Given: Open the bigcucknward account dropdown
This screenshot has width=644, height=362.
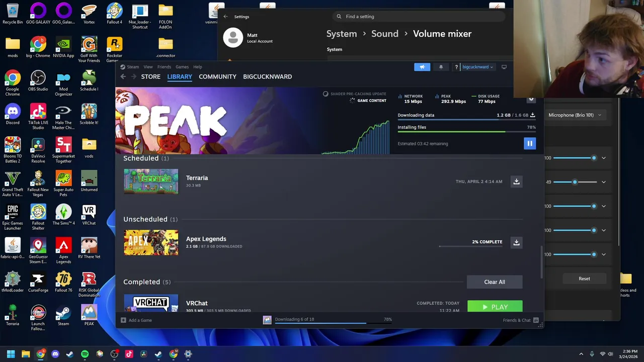Looking at the screenshot, I should (x=477, y=67).
